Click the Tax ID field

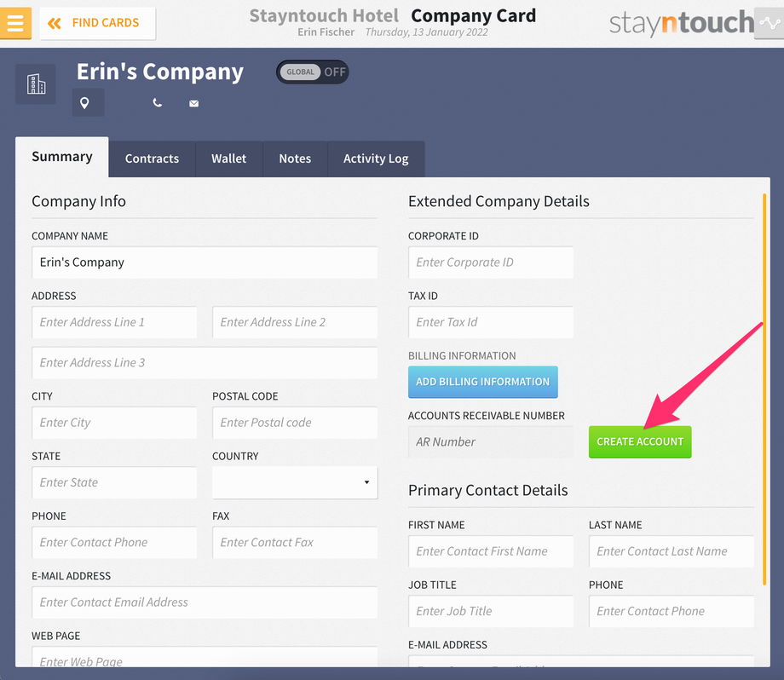491,322
